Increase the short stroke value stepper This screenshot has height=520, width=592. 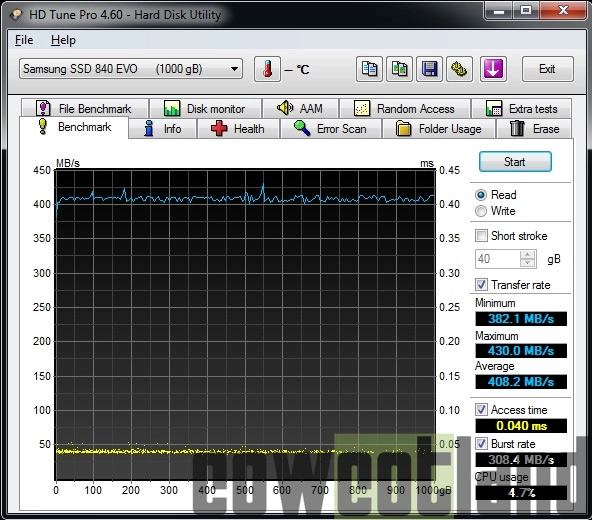(527, 255)
